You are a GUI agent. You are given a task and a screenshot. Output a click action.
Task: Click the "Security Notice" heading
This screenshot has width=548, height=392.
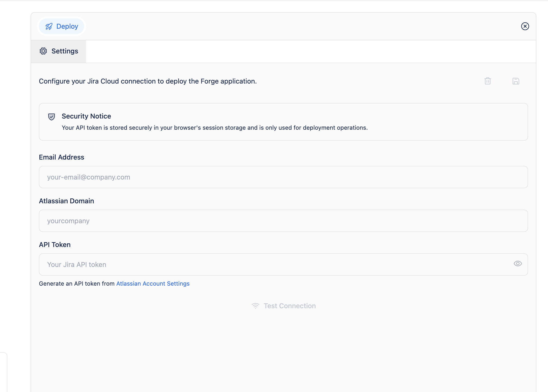click(x=86, y=116)
